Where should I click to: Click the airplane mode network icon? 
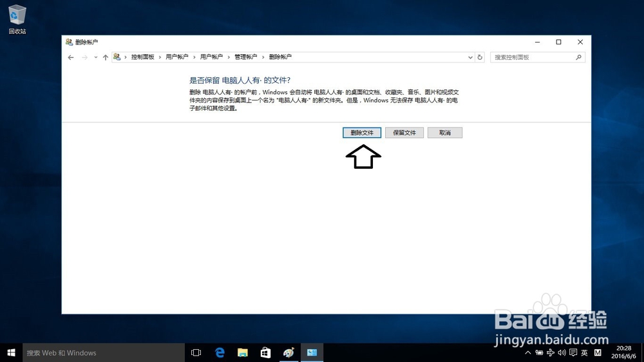coord(551,352)
